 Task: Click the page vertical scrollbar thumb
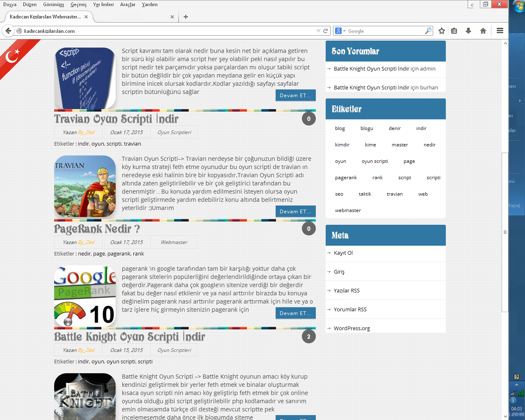point(505,232)
